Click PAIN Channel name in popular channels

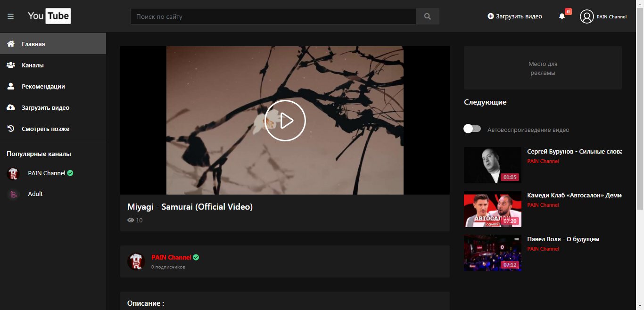click(47, 173)
